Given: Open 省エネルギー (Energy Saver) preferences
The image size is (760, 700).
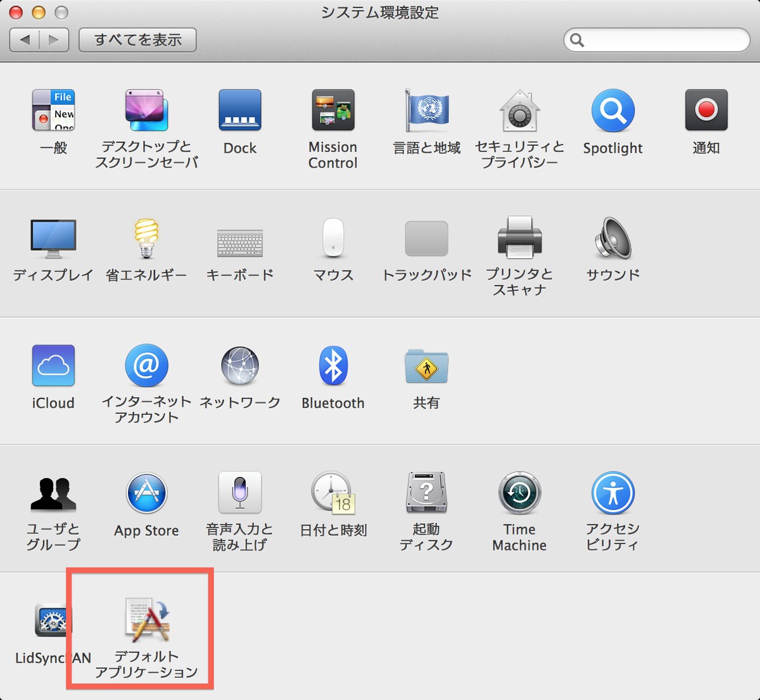Looking at the screenshot, I should pyautogui.click(x=146, y=239).
